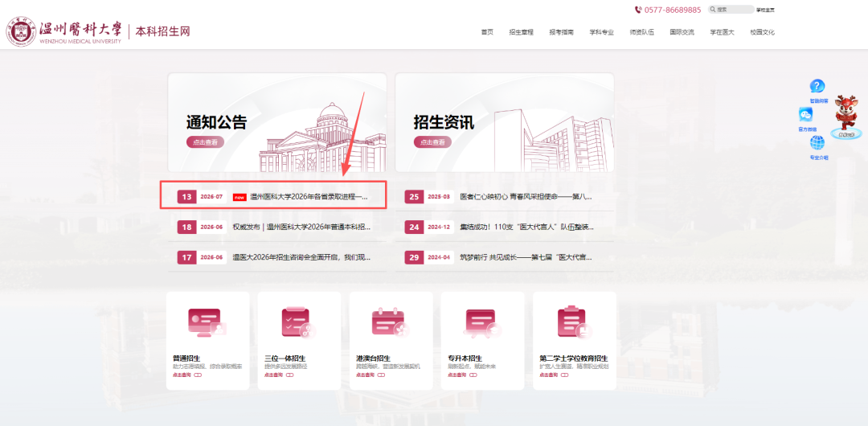
Task: Click the date badge 24 for 2024-12
Action: tap(414, 227)
